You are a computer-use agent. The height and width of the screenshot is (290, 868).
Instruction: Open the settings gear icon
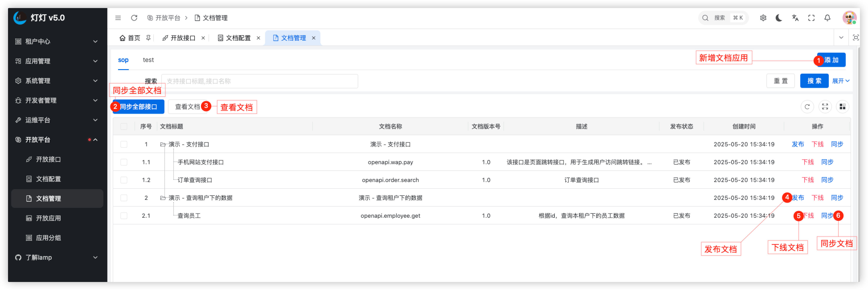[763, 18]
